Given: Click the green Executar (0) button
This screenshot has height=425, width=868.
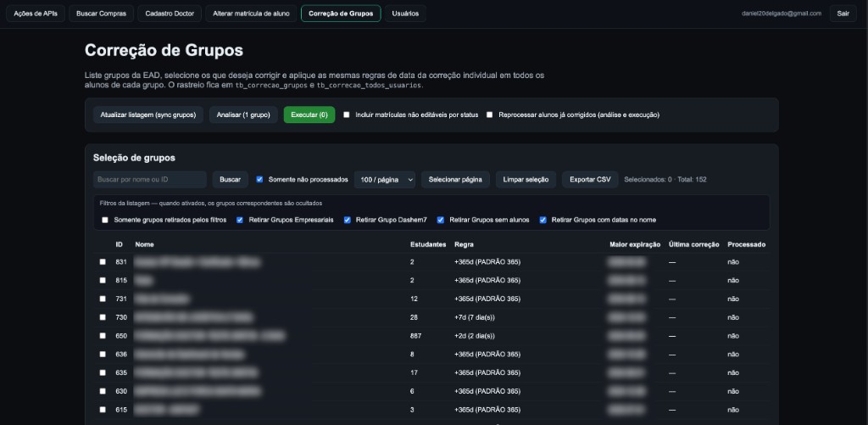Looking at the screenshot, I should (309, 115).
